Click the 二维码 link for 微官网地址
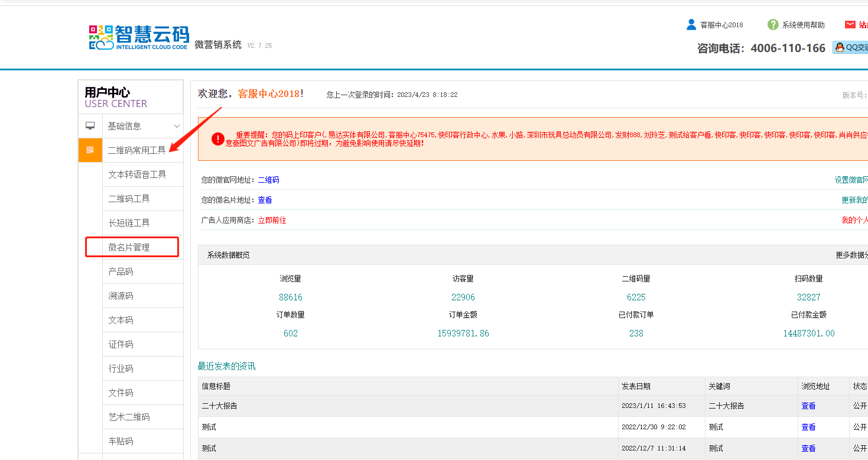This screenshot has height=460, width=868. (268, 180)
